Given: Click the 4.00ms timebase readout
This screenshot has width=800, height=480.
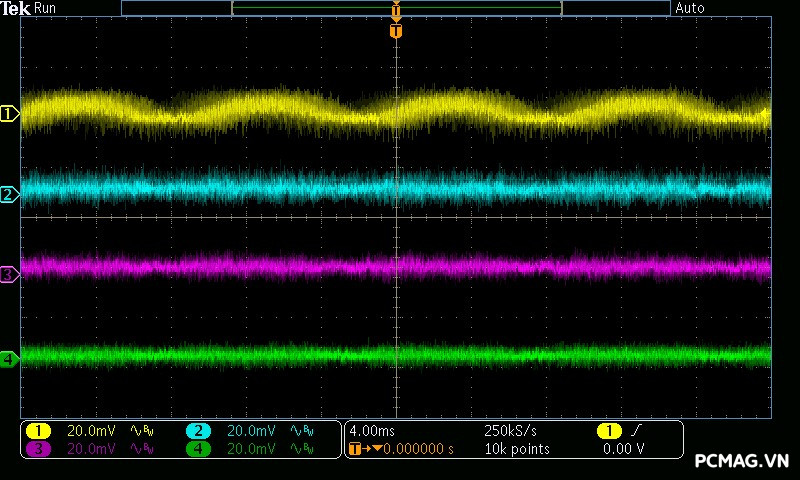Looking at the screenshot, I should point(372,430).
